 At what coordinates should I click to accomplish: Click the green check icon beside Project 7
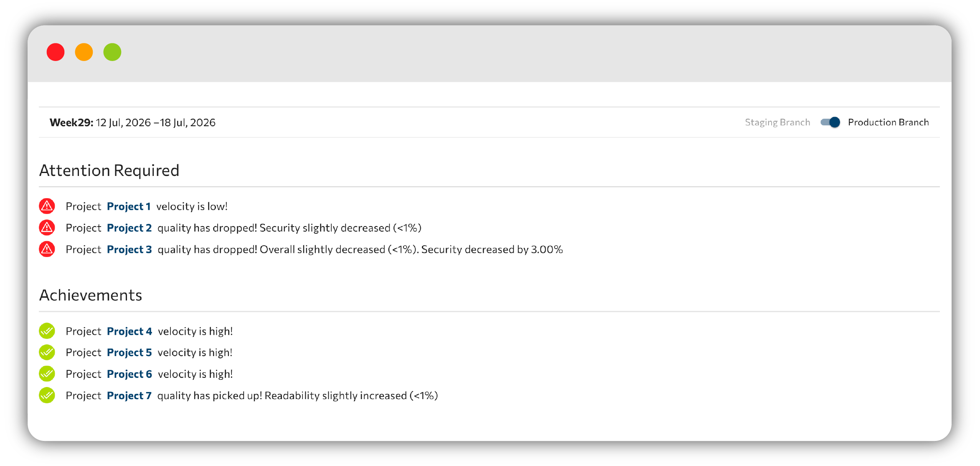[x=47, y=395]
